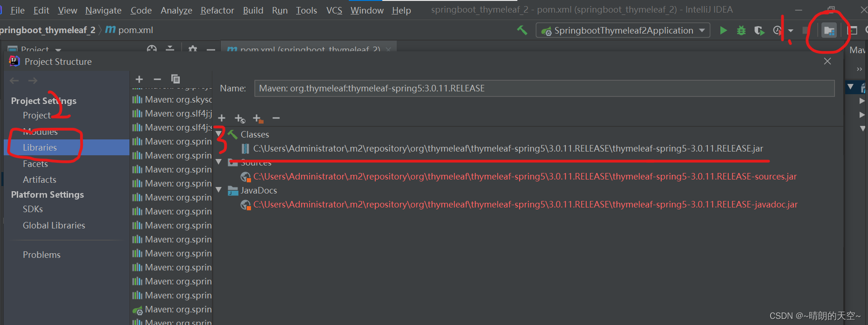Viewport: 868px width, 325px height.
Task: Select the Maven: org.skysc library entry
Action: click(x=172, y=99)
